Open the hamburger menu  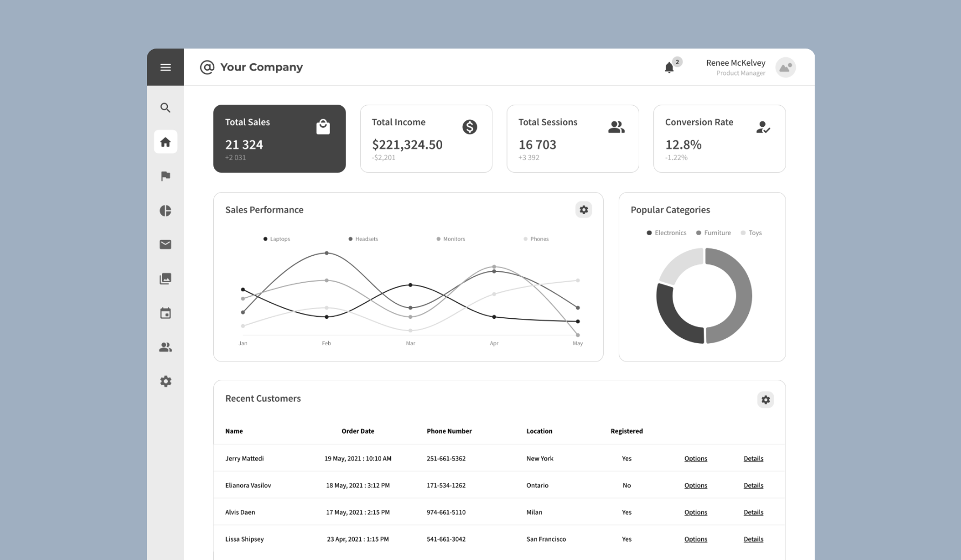(165, 67)
